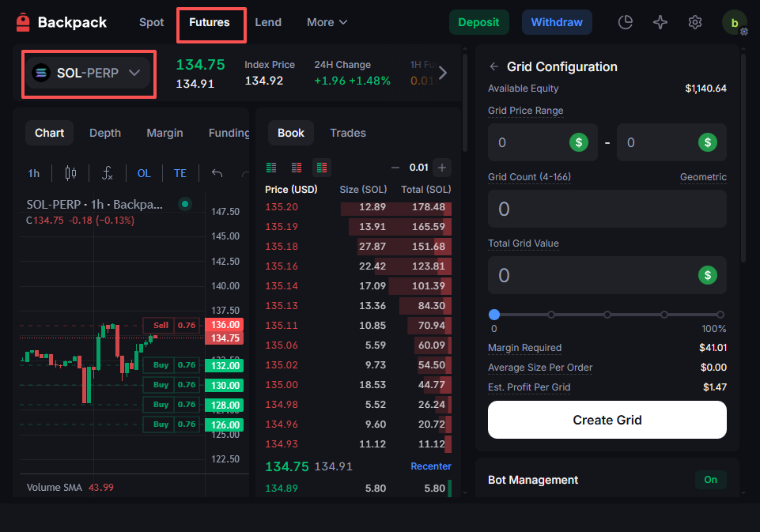
Task: Select the 134.89 bid price row
Action: 357,488
